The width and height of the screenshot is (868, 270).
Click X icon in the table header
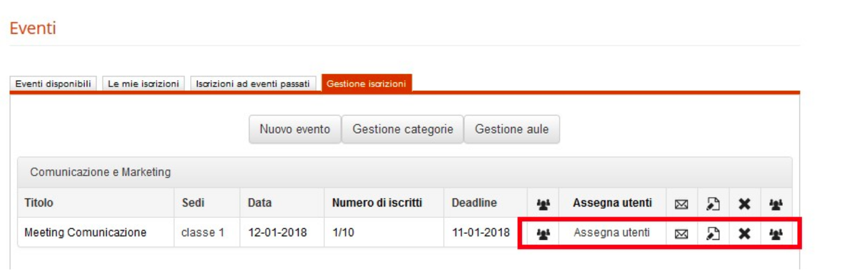pyautogui.click(x=744, y=204)
